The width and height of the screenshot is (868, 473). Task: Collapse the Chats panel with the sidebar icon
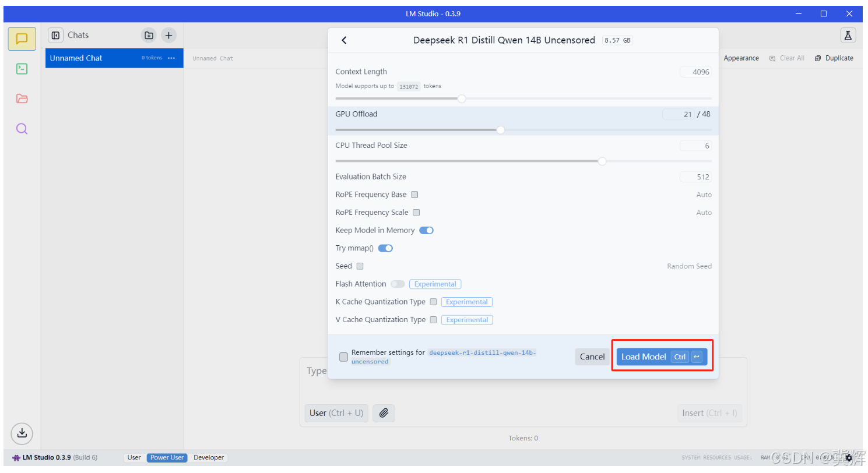(55, 36)
